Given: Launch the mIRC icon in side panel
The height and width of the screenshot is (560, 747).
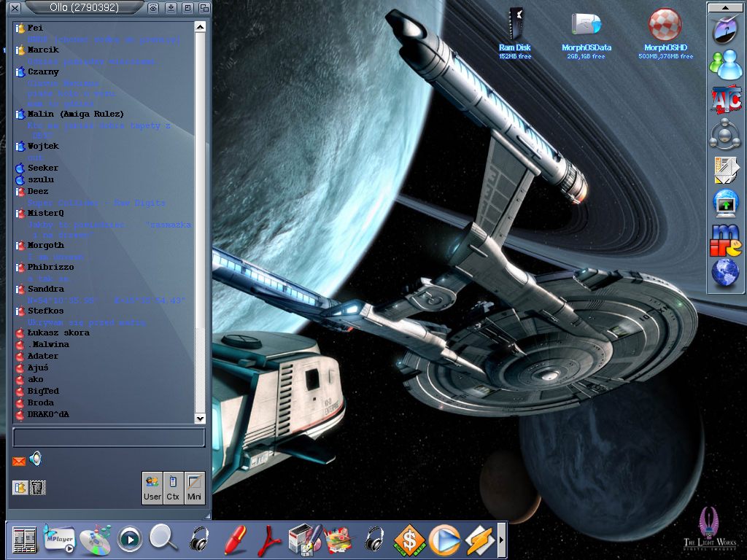Looking at the screenshot, I should 726,241.
